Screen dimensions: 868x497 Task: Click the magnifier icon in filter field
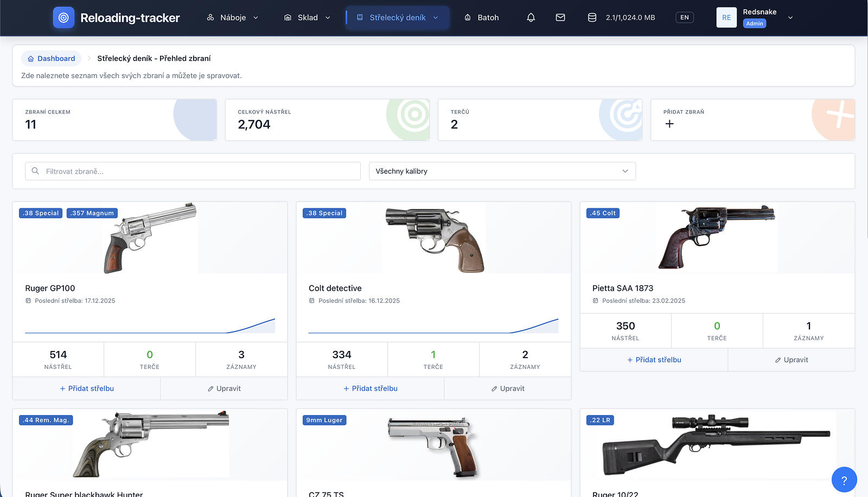click(35, 171)
